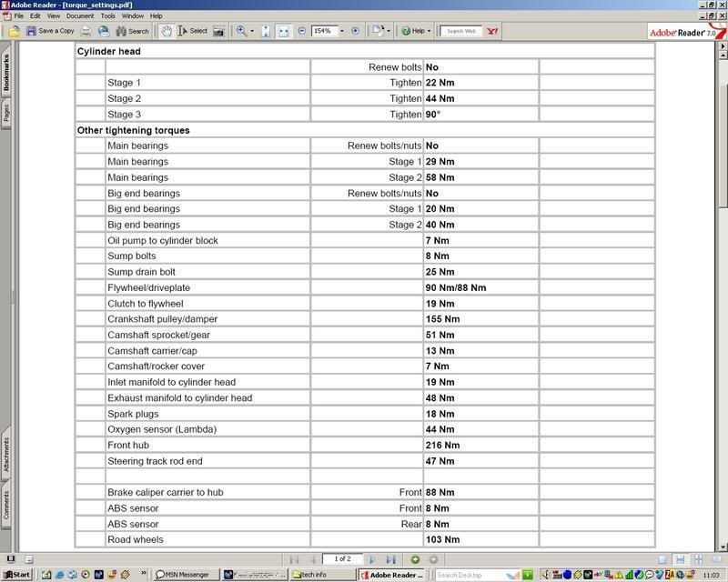Click the Print icon in toolbar
This screenshot has width=728, height=582.
(86, 31)
